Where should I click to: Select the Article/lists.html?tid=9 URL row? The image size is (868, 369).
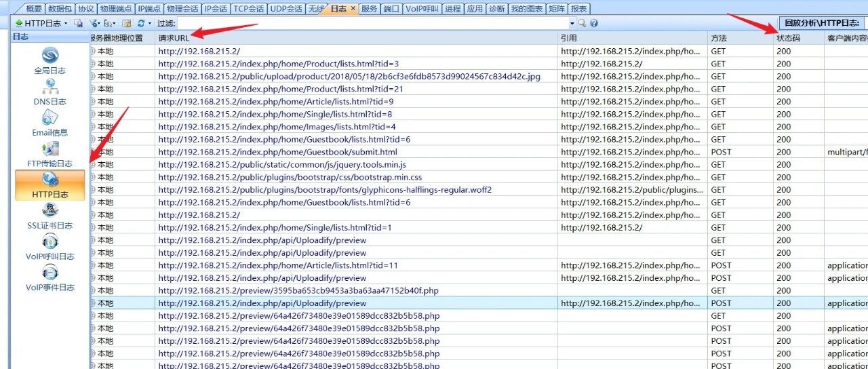276,101
